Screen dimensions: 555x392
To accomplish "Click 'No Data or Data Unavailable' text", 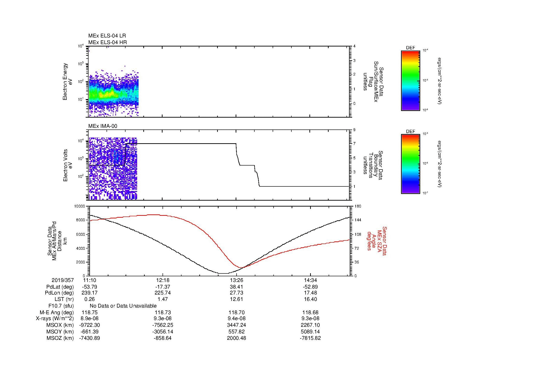I will 123,306.
